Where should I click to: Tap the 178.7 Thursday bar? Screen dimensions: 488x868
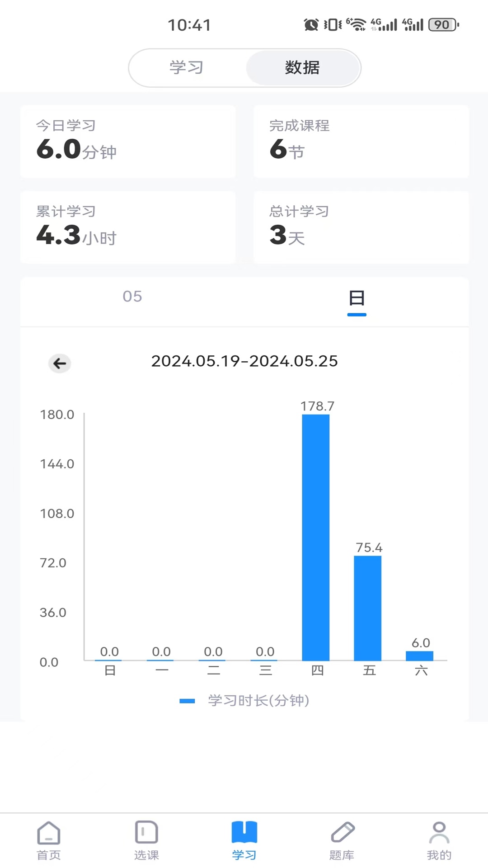[316, 537]
